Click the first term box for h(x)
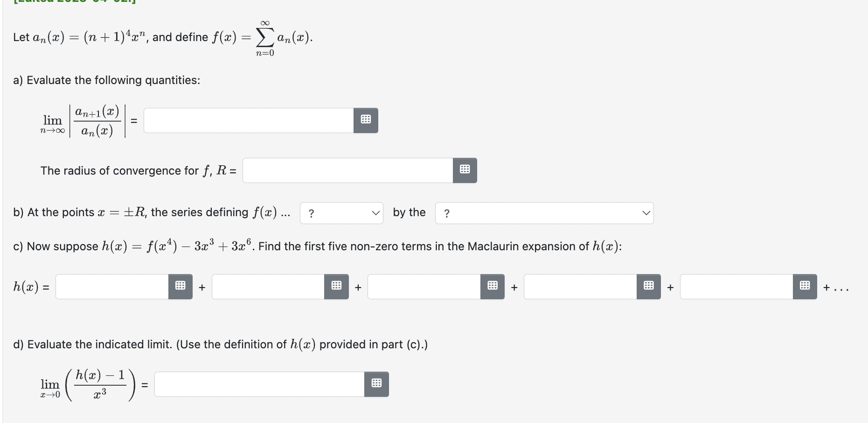 tap(112, 287)
